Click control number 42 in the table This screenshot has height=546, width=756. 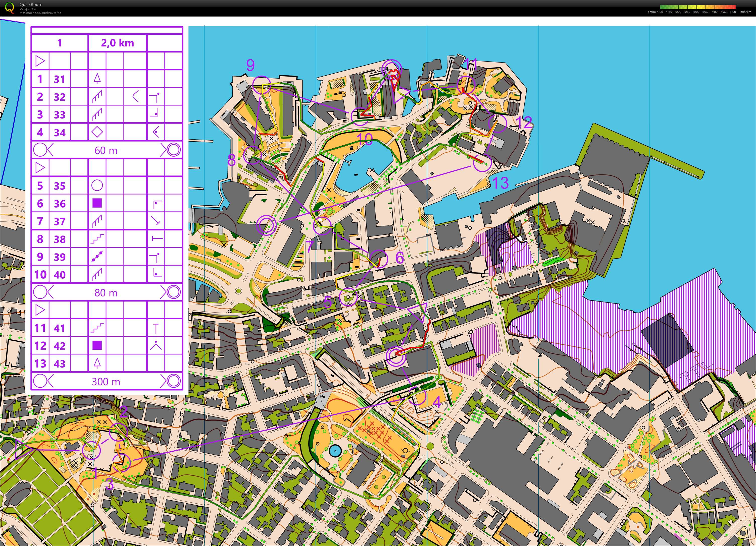[x=60, y=346]
